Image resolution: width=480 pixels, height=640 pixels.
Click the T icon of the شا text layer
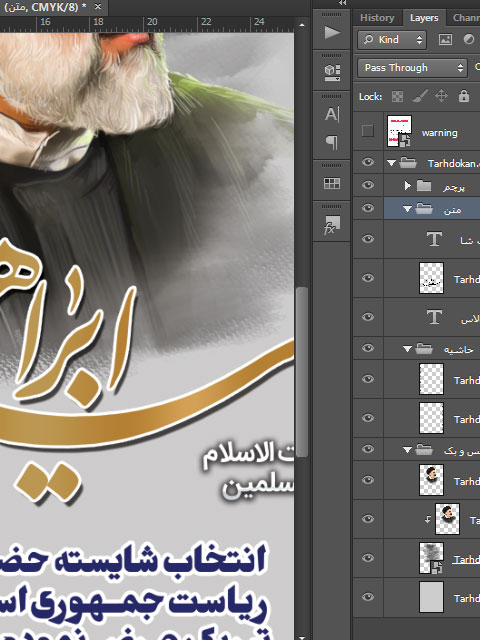[x=434, y=239]
